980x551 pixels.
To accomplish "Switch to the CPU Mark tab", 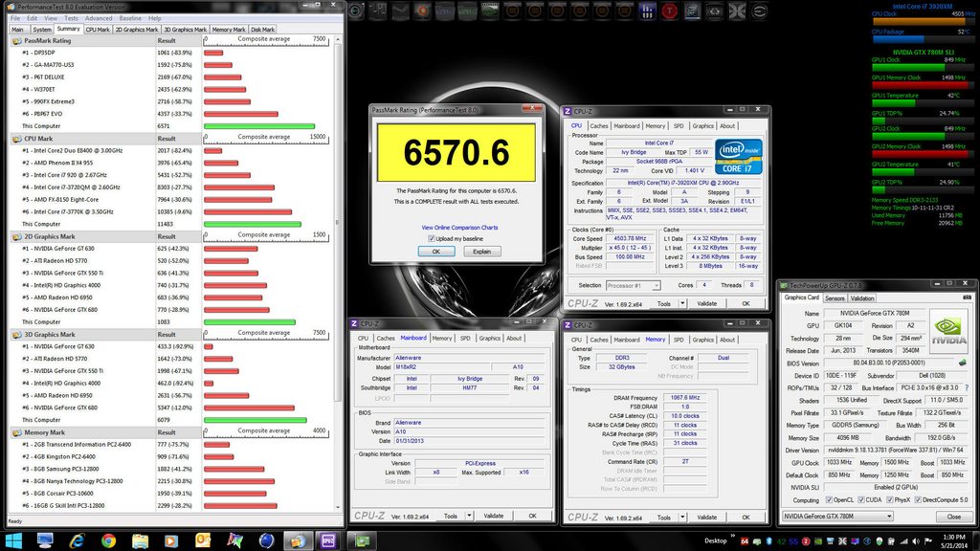I will click(98, 30).
